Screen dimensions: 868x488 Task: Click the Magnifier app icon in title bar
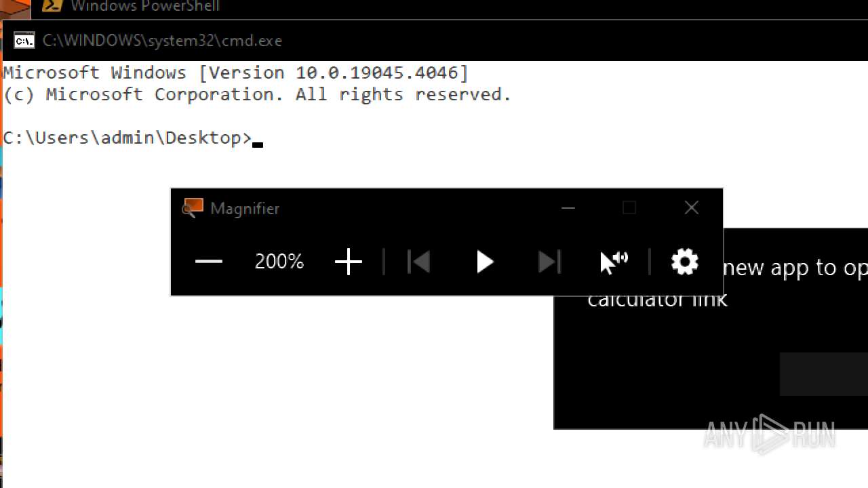pos(193,208)
